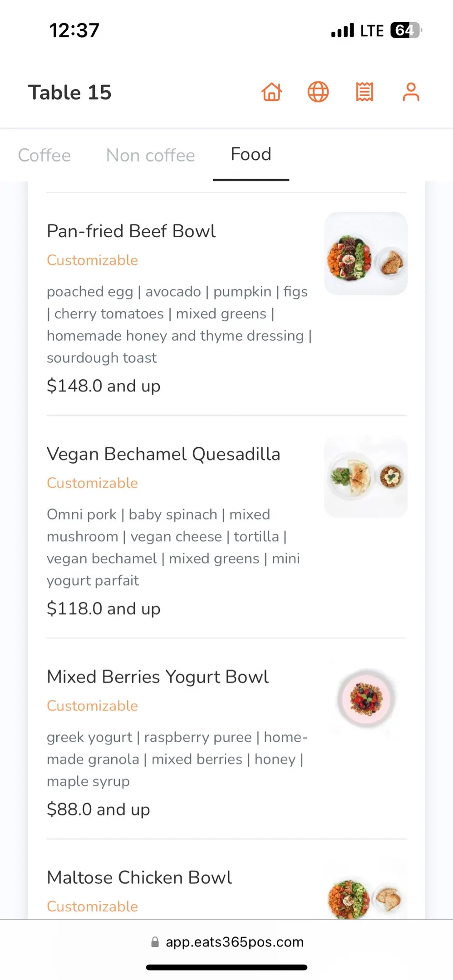Tap Vegan Bechamel Quesadilla photo

point(365,477)
